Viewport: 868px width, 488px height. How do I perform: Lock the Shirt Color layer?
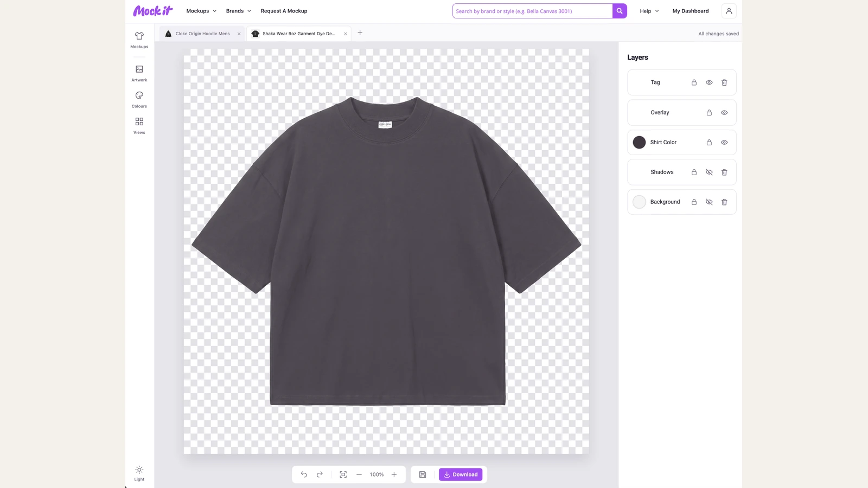[709, 143]
